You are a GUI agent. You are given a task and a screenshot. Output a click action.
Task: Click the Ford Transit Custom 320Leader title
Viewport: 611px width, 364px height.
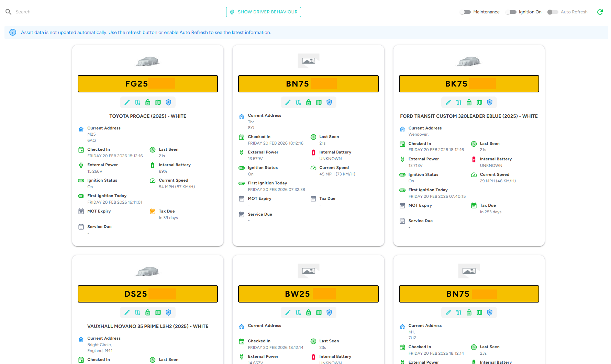point(469,116)
